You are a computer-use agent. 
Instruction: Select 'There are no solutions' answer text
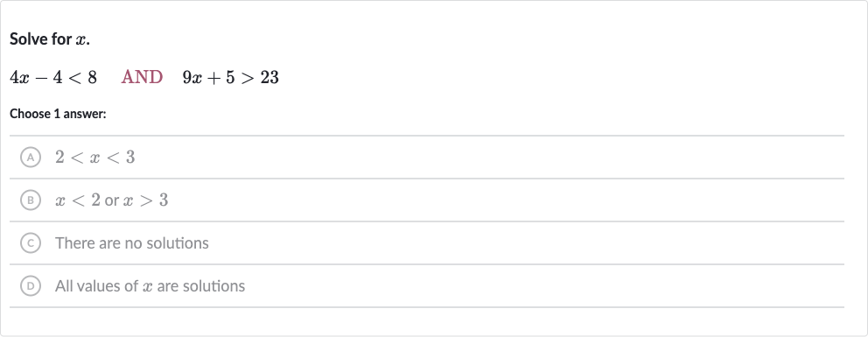[x=132, y=243]
